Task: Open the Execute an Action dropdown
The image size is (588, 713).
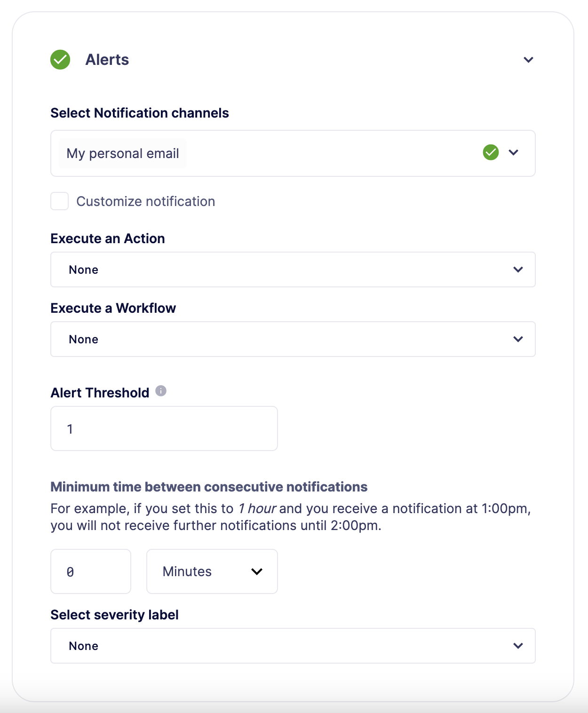Action: tap(517, 269)
